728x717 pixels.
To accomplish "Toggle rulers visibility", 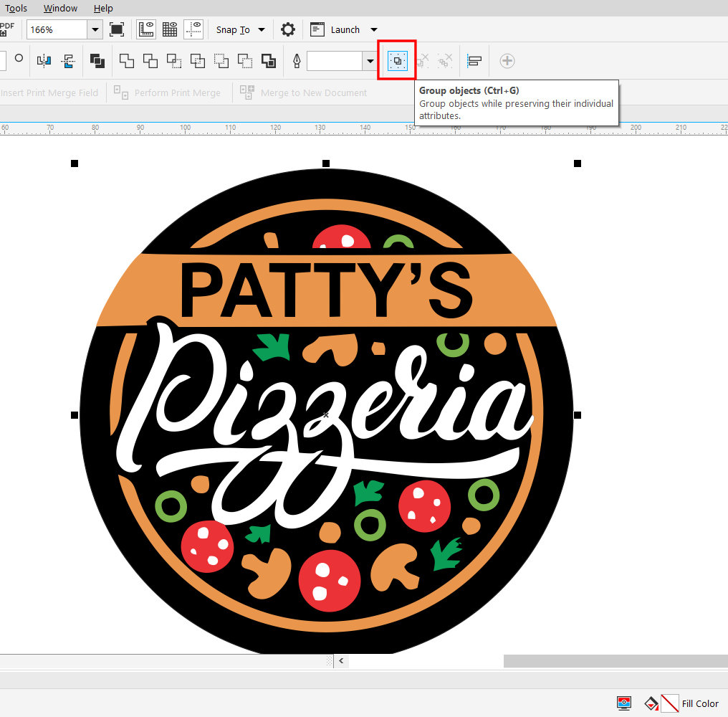I will coord(146,29).
